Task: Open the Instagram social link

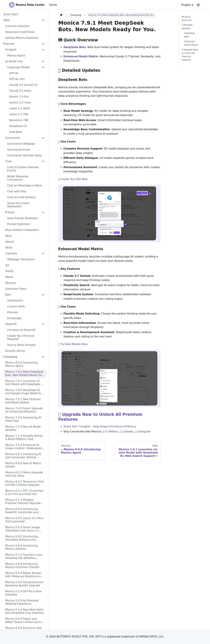Action: coord(143,431)
